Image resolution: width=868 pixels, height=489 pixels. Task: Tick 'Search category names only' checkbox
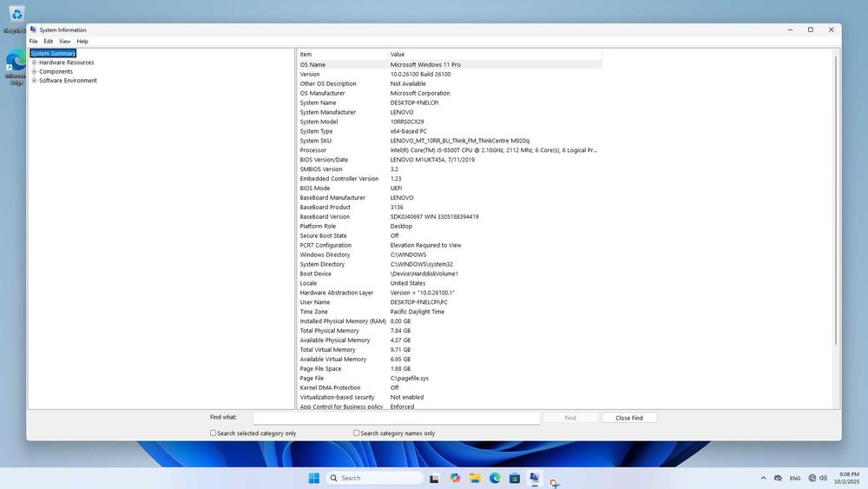click(357, 433)
